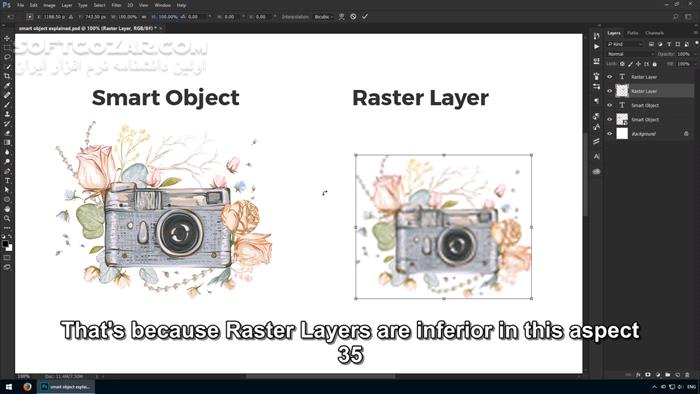Commit transform with checkmark icon
The height and width of the screenshot is (394, 700).
(365, 17)
